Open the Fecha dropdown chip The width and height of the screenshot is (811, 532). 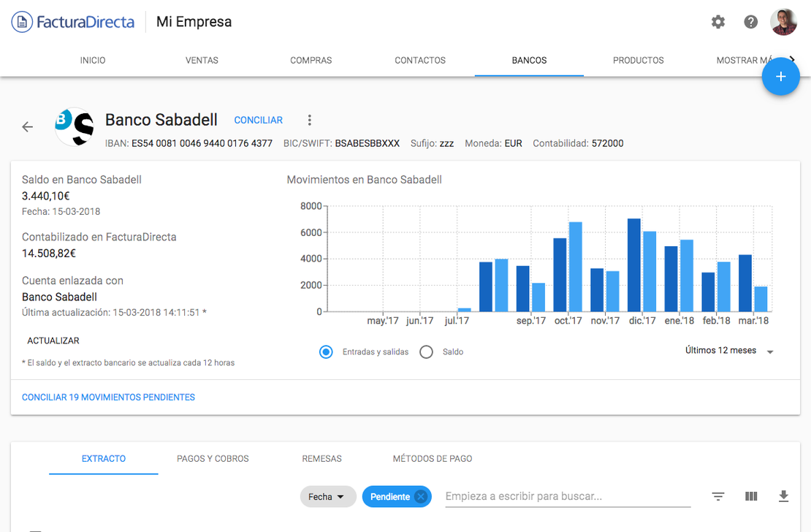[x=328, y=497]
